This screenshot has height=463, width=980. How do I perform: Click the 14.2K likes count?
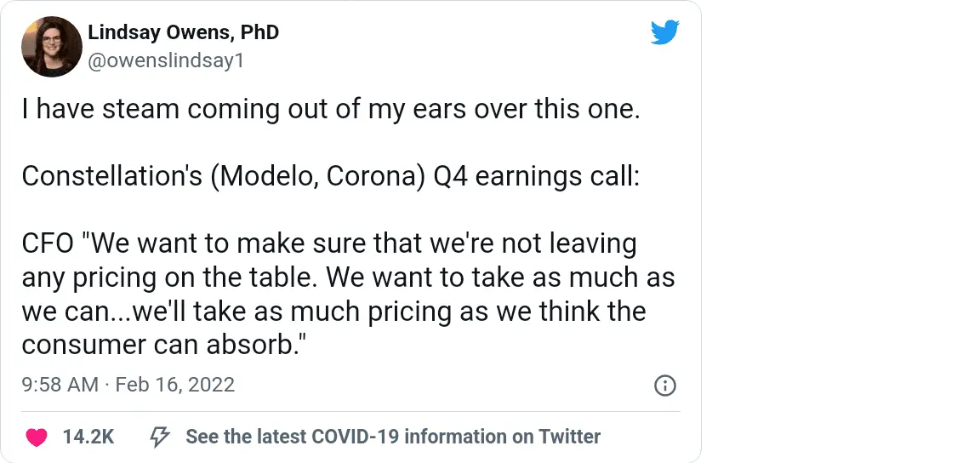tap(88, 437)
